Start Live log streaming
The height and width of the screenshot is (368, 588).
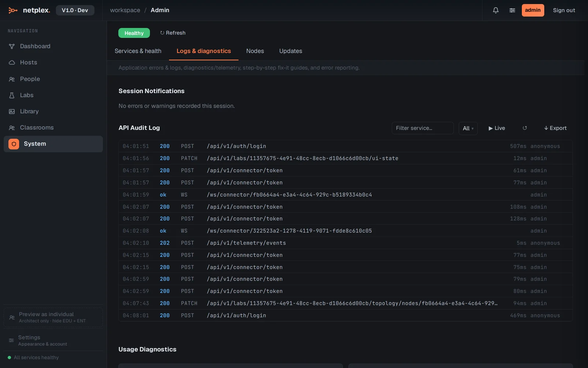click(497, 128)
